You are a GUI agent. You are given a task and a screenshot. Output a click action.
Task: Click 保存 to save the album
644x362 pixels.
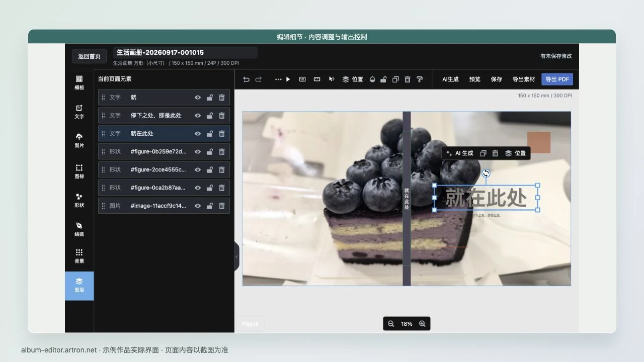pos(497,79)
